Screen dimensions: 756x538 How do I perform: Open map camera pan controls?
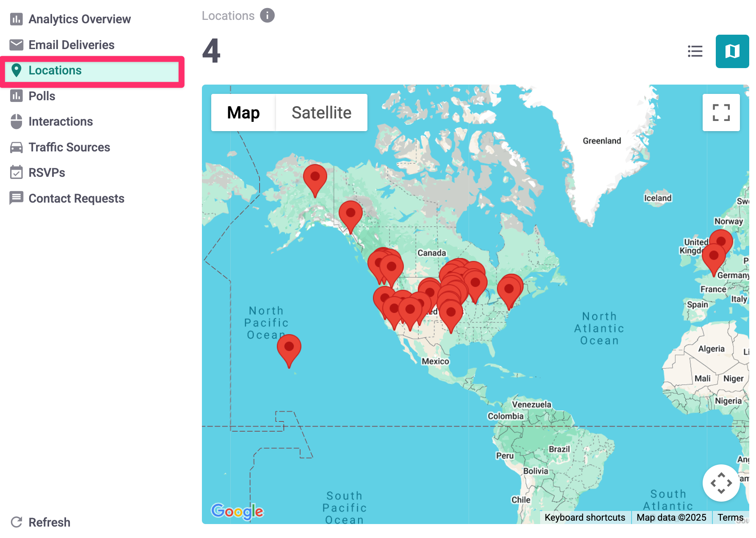tap(721, 483)
